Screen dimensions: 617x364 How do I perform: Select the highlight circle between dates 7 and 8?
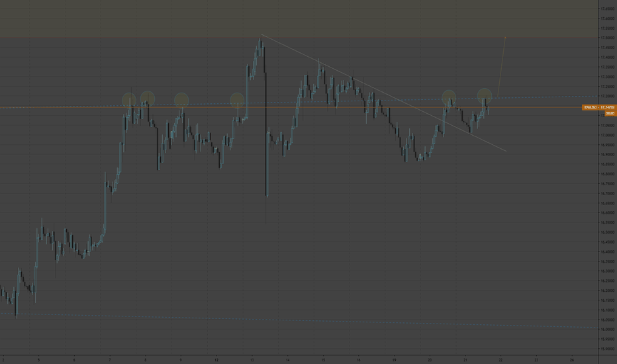tap(129, 100)
